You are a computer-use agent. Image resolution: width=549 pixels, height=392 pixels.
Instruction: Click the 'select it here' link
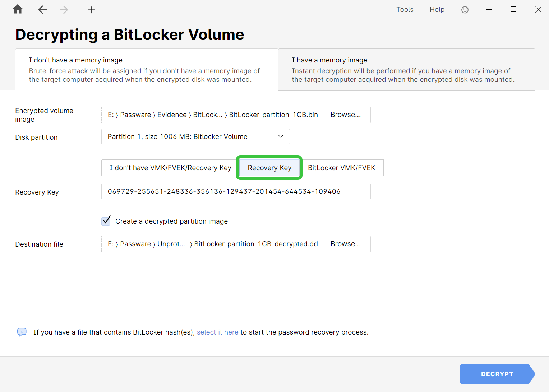click(217, 332)
